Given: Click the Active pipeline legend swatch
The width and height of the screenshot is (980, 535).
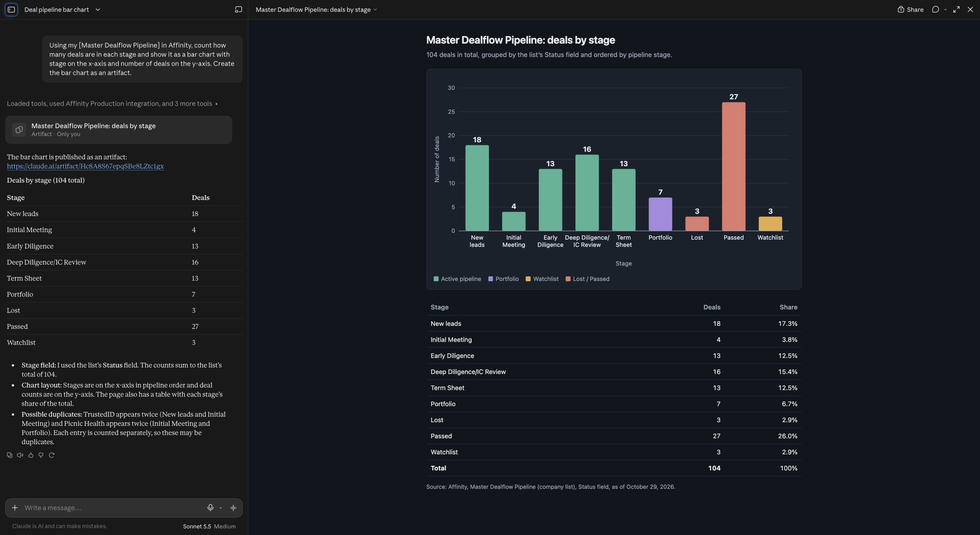Looking at the screenshot, I should [x=436, y=279].
